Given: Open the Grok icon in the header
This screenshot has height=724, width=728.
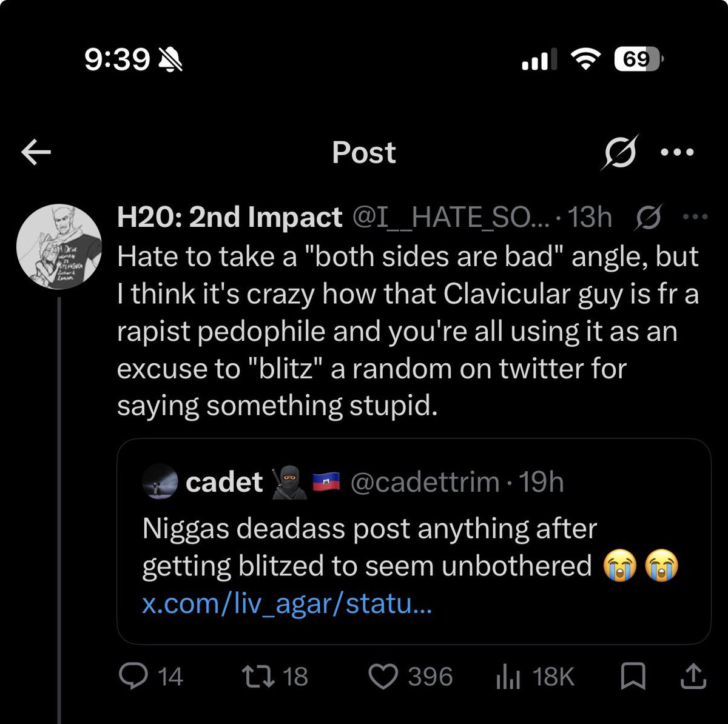Looking at the screenshot, I should [620, 152].
